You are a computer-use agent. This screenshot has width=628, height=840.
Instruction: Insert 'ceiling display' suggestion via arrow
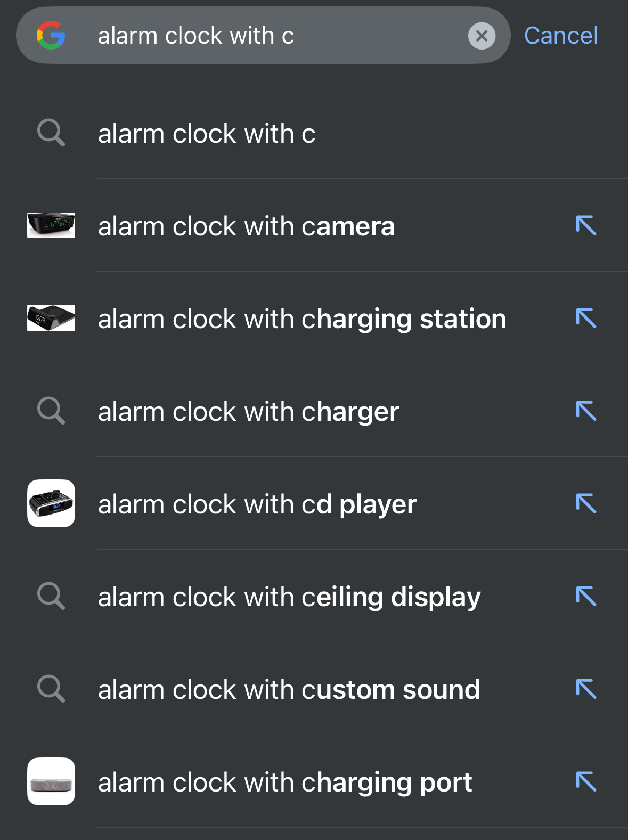(586, 596)
